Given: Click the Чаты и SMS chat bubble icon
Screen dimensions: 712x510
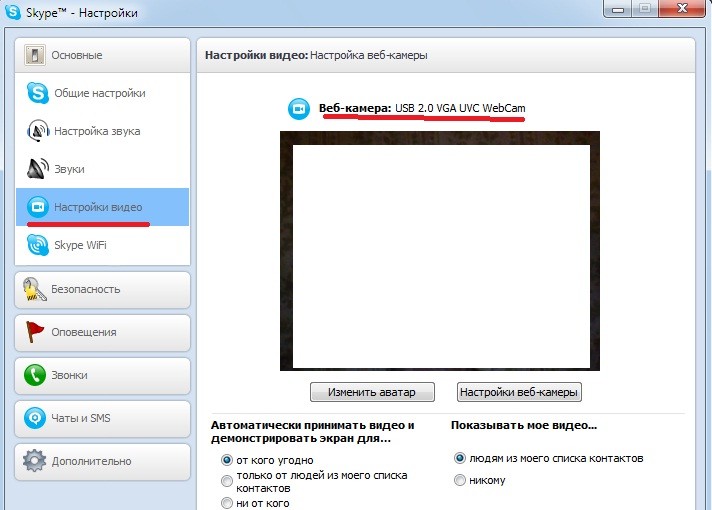Looking at the screenshot, I should coord(35,418).
